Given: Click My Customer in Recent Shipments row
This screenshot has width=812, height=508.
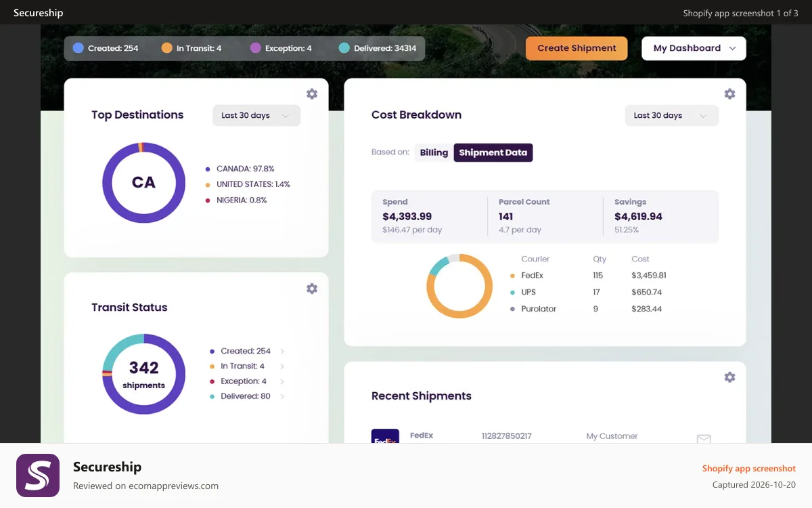Looking at the screenshot, I should coord(612,436).
